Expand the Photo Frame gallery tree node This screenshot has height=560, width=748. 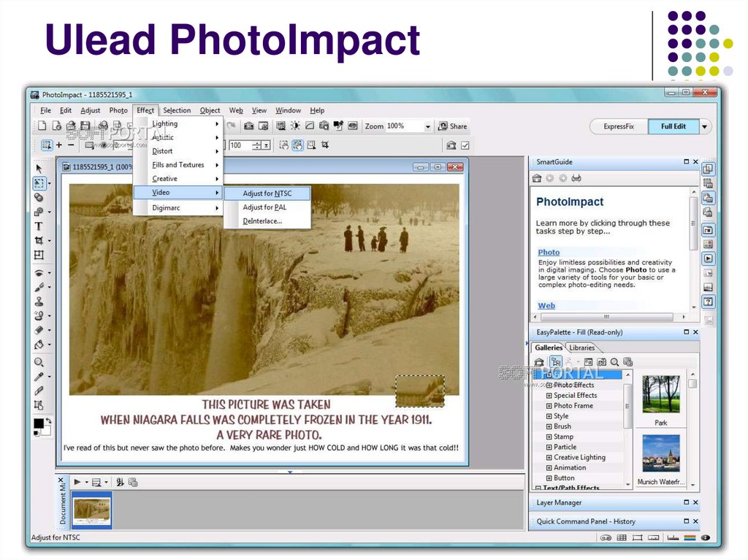coord(549,406)
